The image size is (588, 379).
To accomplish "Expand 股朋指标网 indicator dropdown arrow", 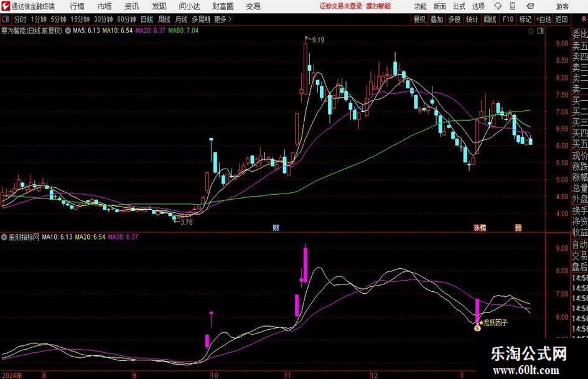I will coord(4,237).
